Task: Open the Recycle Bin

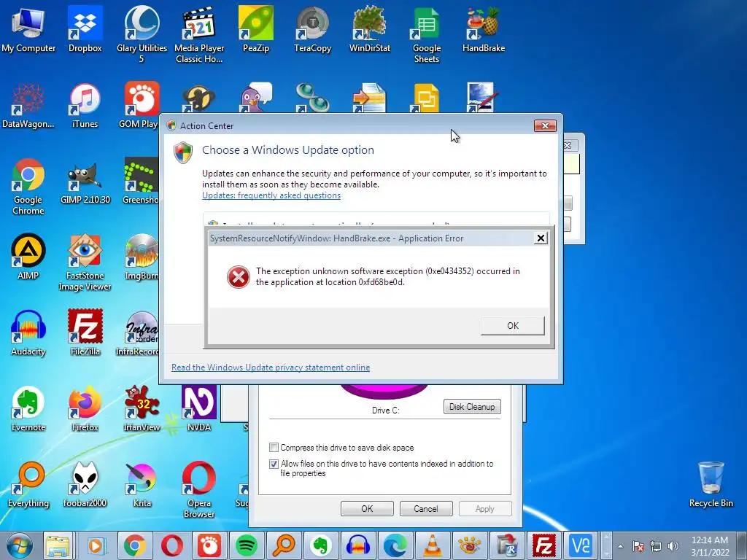Action: 711,485
